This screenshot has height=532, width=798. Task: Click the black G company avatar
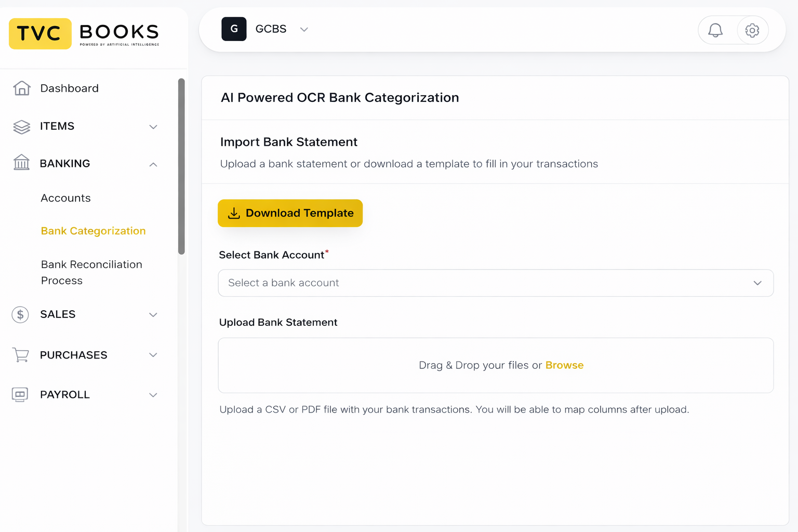click(234, 29)
